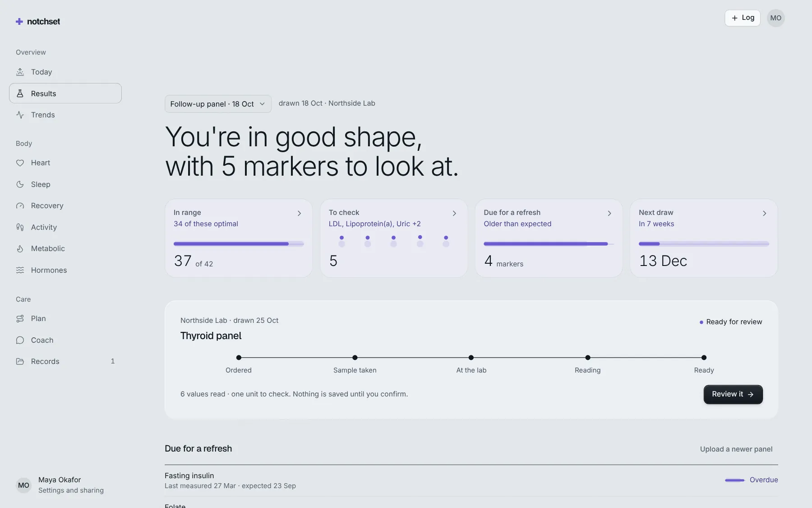The image size is (812, 508).
Task: Click the Reading timeline marker
Action: (x=588, y=358)
